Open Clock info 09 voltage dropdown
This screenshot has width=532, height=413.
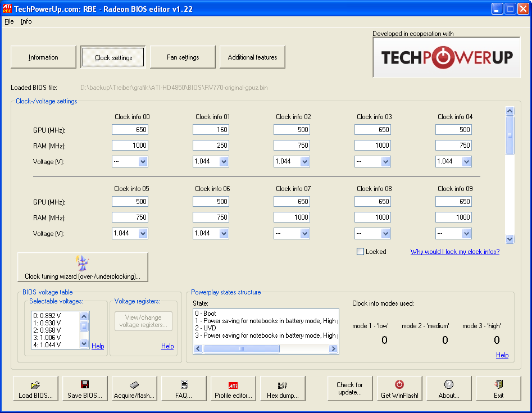[x=466, y=234]
